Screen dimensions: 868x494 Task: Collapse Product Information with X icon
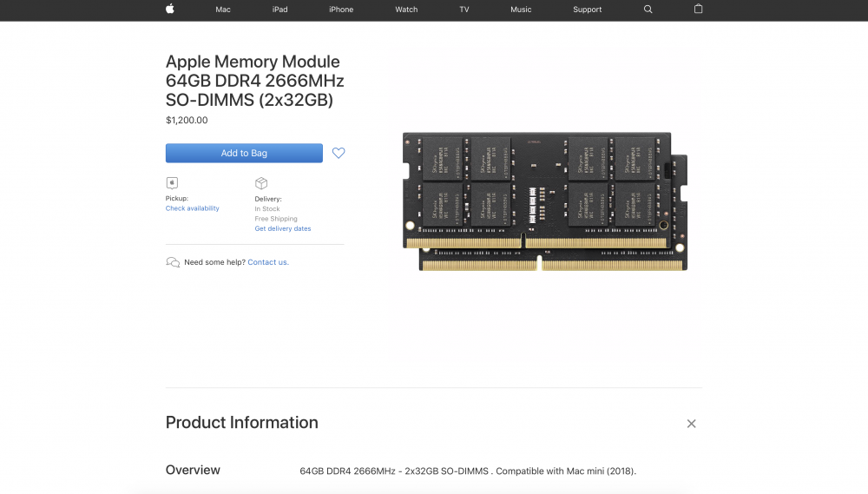692,424
